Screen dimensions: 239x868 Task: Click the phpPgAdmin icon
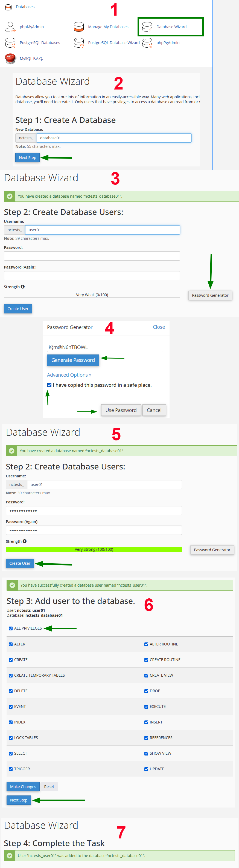147,43
